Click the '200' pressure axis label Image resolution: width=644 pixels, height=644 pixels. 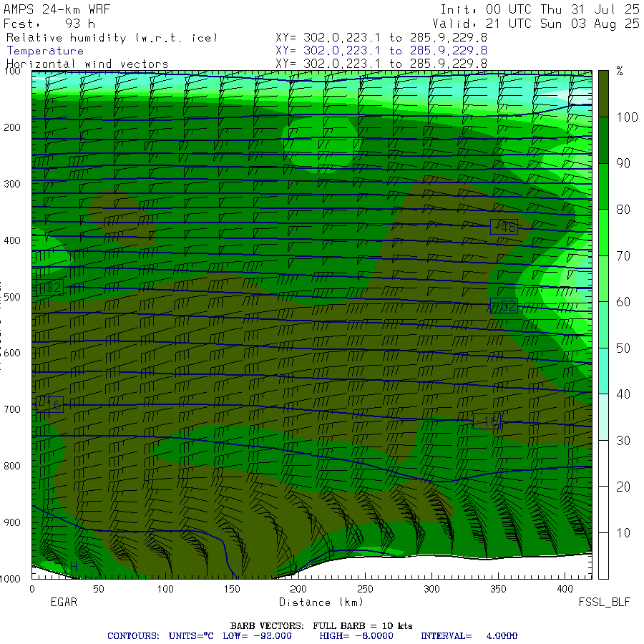12,127
